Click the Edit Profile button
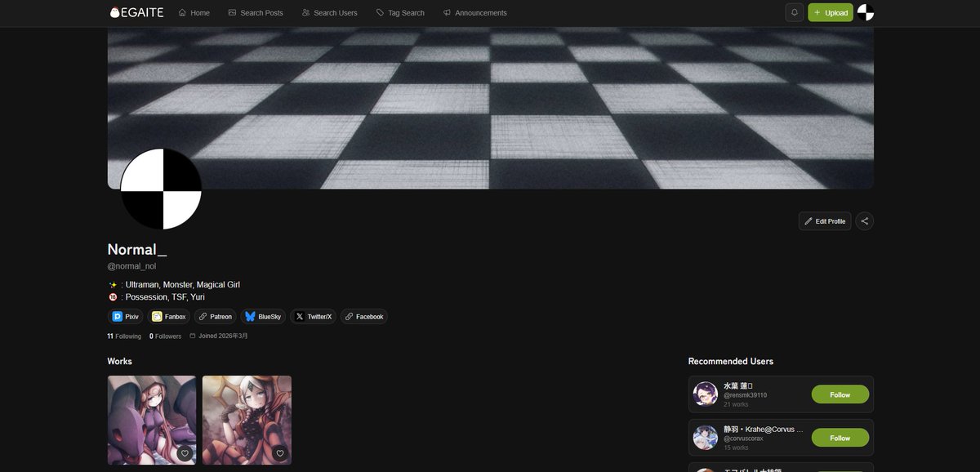980x472 pixels. [x=825, y=221]
